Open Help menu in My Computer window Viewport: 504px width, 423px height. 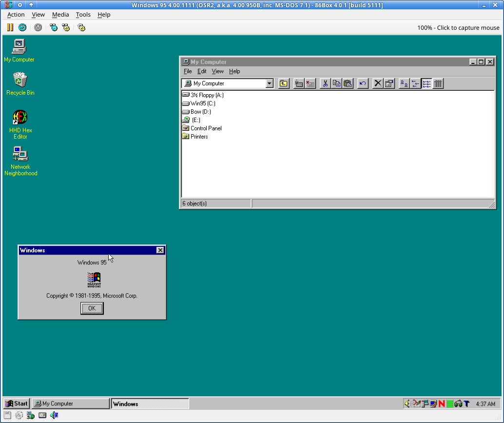click(234, 71)
